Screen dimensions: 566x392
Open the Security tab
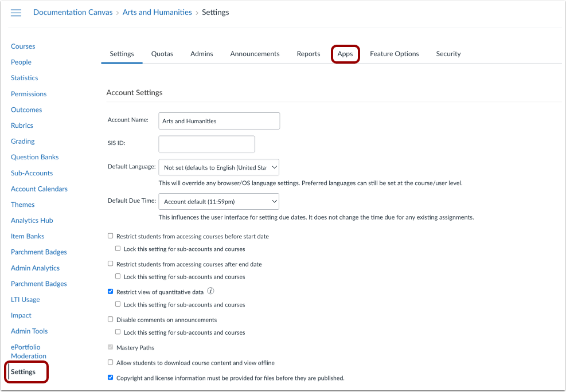tap(448, 53)
